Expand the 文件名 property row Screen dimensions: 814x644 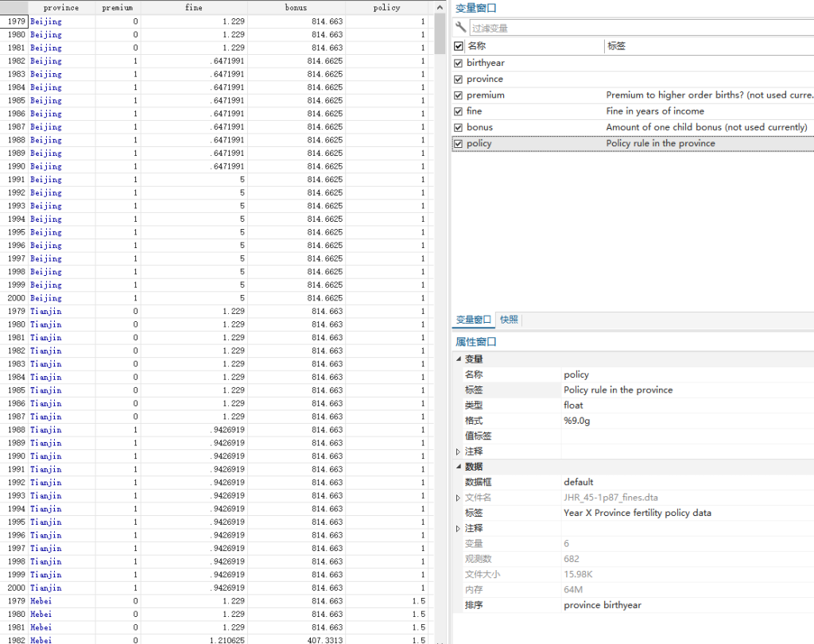click(459, 498)
